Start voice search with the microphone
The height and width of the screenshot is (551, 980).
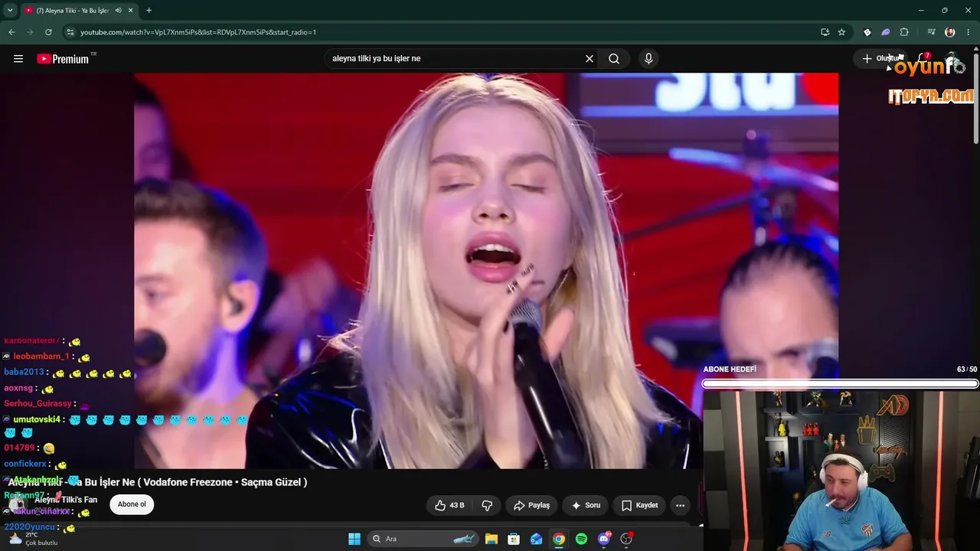[x=648, y=59]
